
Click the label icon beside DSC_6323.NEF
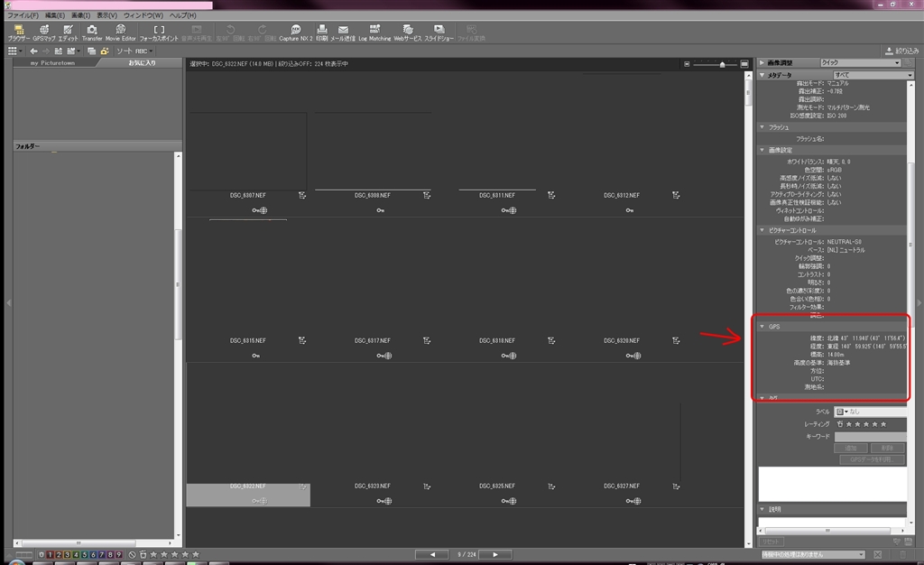pyautogui.click(x=427, y=486)
